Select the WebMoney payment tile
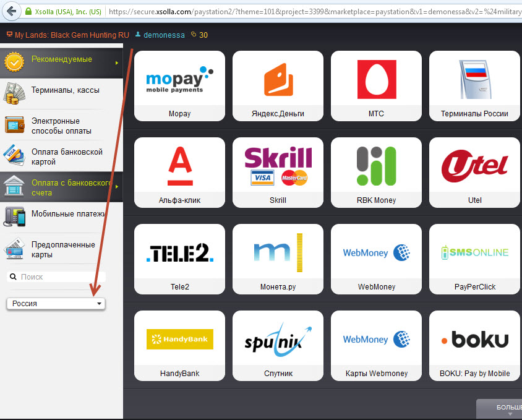Image resolution: width=522 pixels, height=420 pixels. [376, 259]
